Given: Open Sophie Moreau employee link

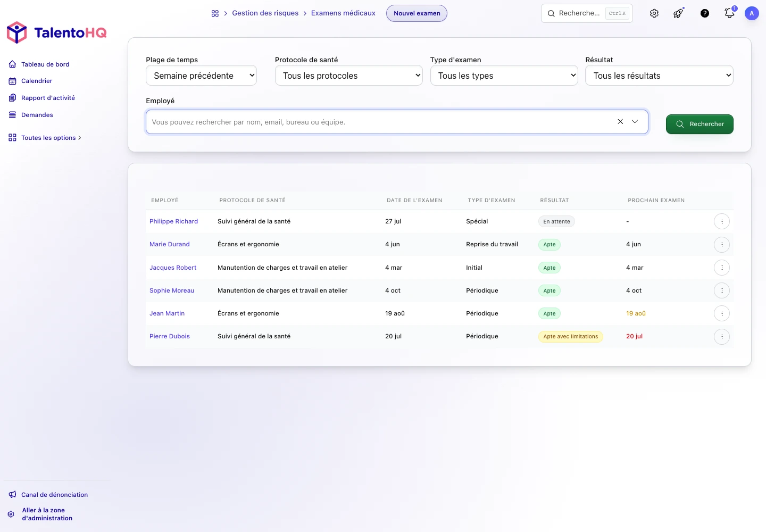Looking at the screenshot, I should click(x=172, y=290).
